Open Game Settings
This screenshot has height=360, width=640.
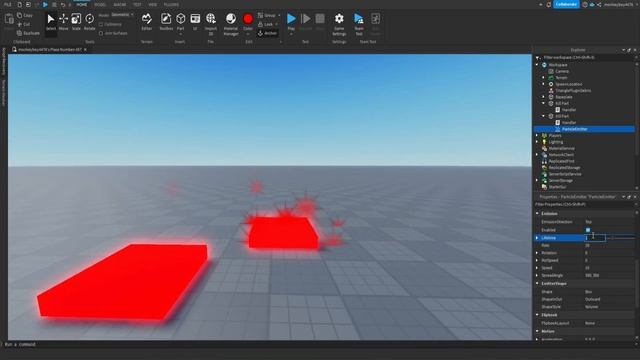tap(339, 24)
